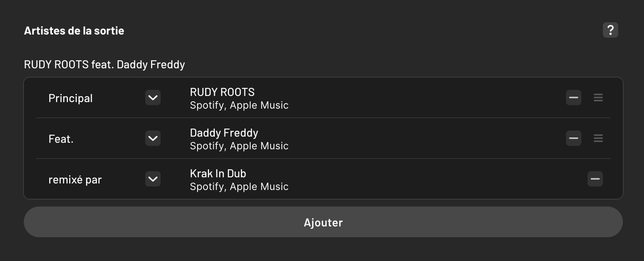Remove RUDY ROOTS with the minus icon
The height and width of the screenshot is (261, 644).
coord(573,97)
